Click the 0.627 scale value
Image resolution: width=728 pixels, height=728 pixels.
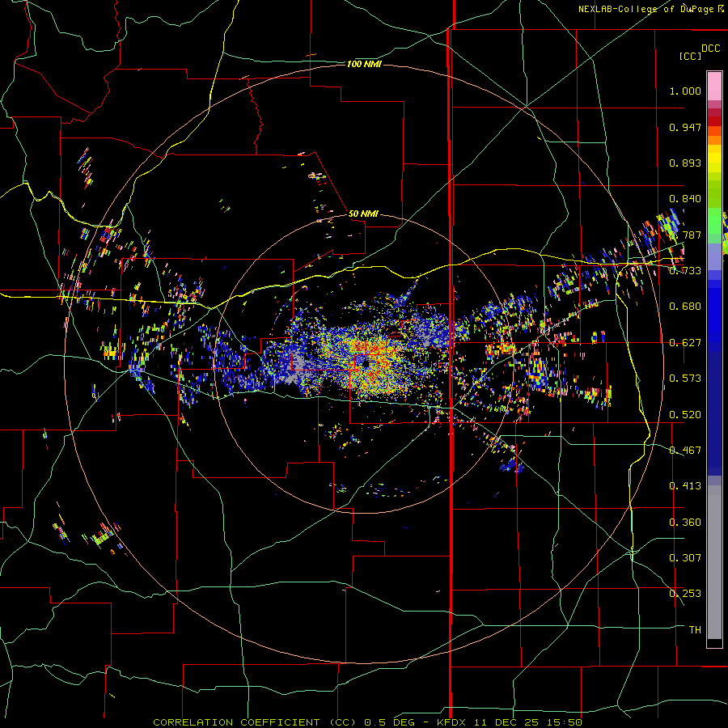[x=685, y=343]
